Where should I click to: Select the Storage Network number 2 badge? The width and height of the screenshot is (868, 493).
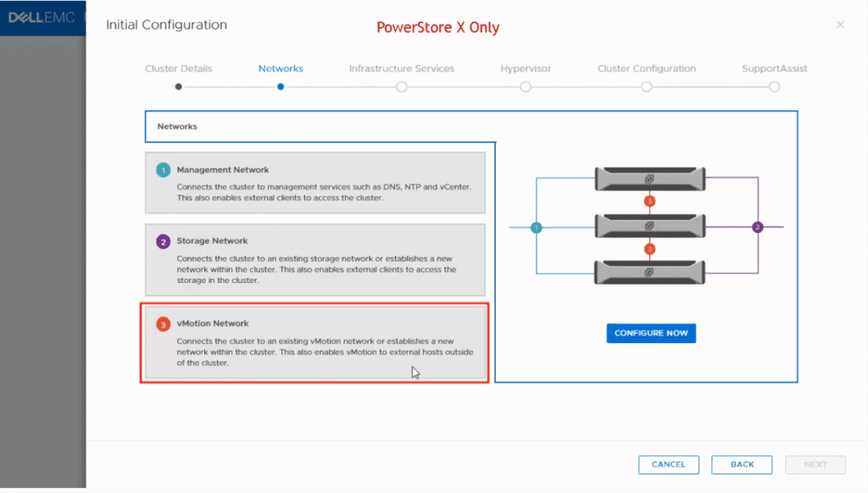(164, 241)
